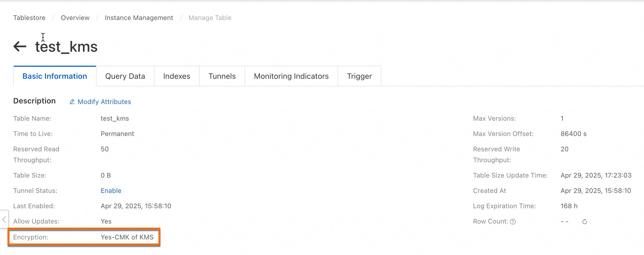The image size is (644, 255).
Task: Click the back arrow beside test_kms
Action: (20, 47)
